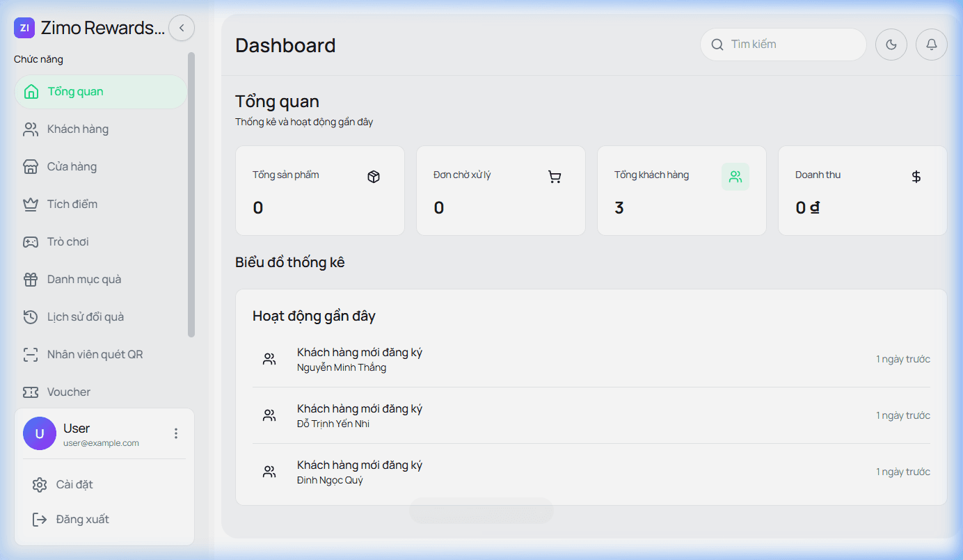963x560 pixels.
Task: Open Khách hàng from the sidebar icon
Action: pyautogui.click(x=31, y=129)
